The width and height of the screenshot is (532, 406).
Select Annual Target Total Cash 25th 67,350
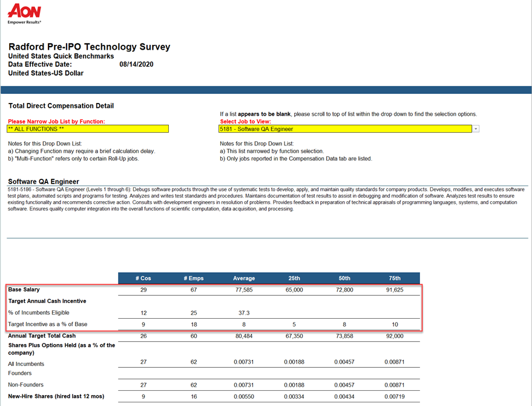(294, 336)
